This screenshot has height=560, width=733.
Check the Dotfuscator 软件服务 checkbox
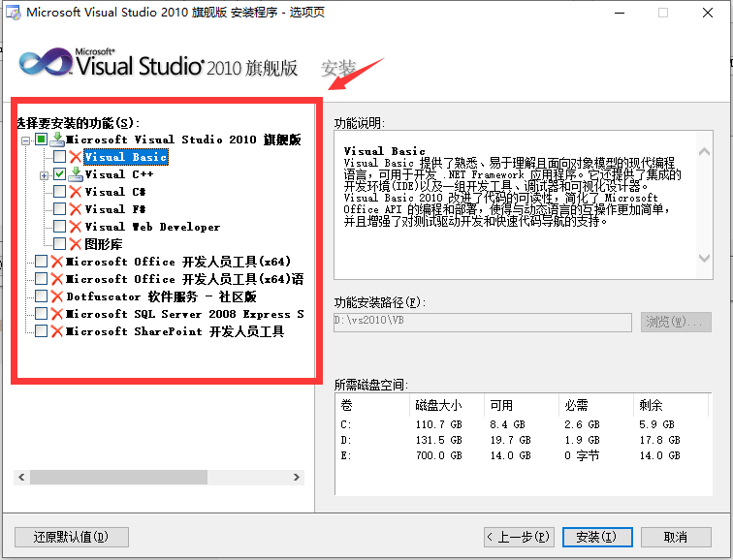[41, 296]
